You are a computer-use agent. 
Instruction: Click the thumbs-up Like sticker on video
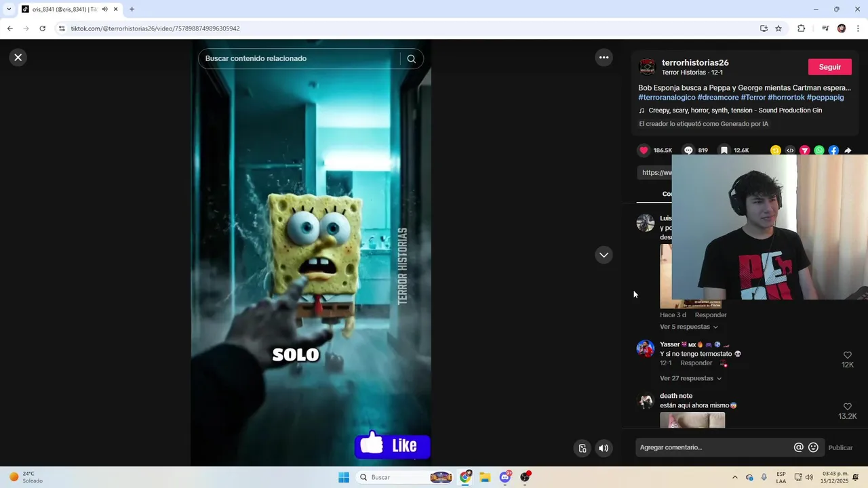392,445
